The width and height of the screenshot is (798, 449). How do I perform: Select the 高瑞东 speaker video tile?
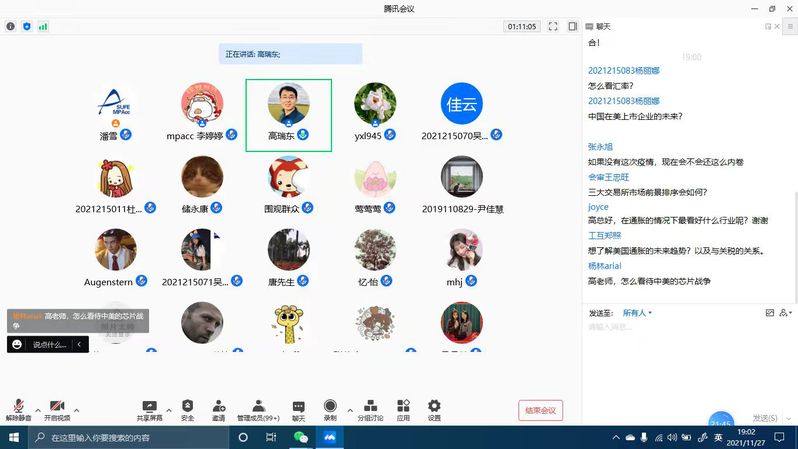tap(288, 115)
